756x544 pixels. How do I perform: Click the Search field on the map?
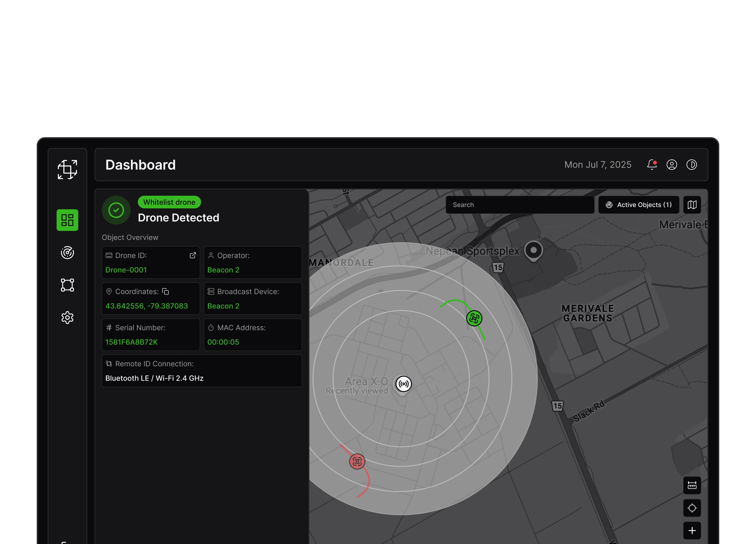point(520,205)
